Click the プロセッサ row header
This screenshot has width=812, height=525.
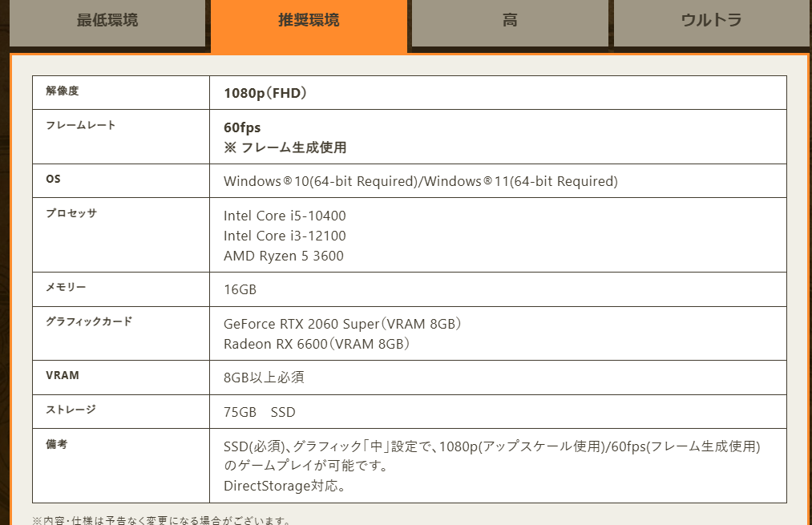(65, 215)
